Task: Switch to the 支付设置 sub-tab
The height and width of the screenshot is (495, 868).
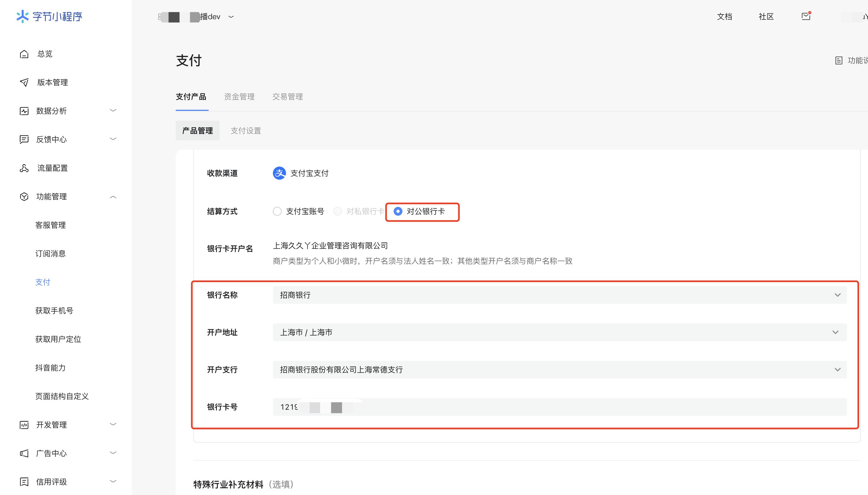Action: click(x=246, y=131)
